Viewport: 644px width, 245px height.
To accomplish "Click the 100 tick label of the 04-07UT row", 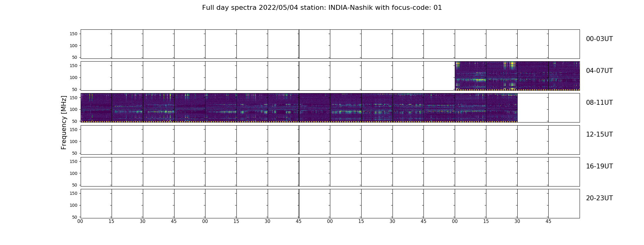I will [x=74, y=77].
